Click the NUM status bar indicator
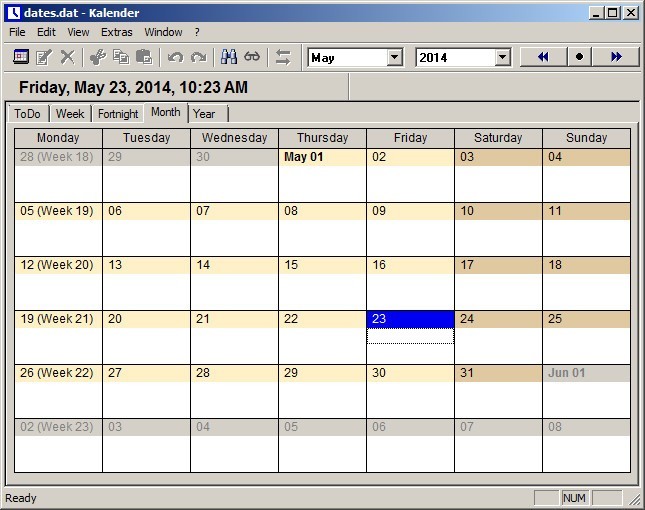This screenshot has width=645, height=510. [x=574, y=498]
